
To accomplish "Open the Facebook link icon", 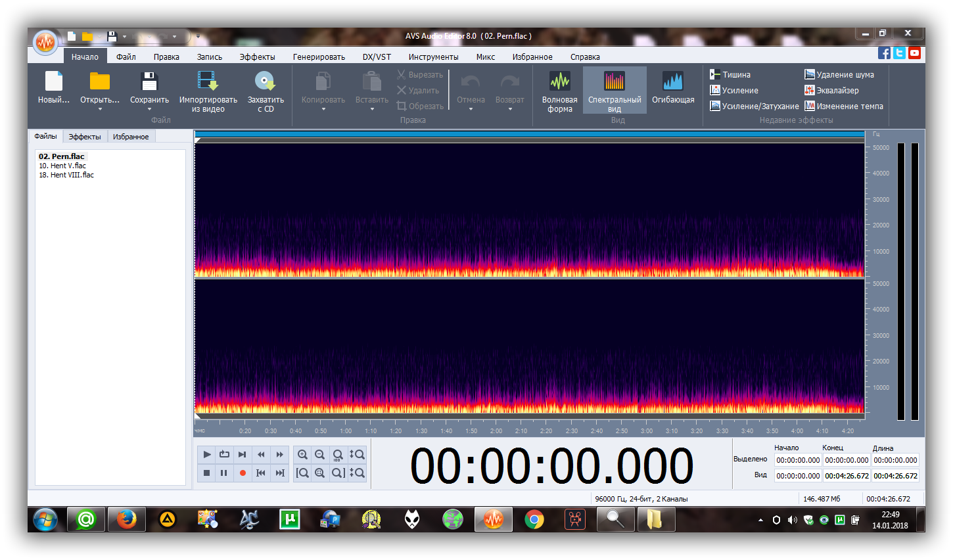I will tap(885, 53).
